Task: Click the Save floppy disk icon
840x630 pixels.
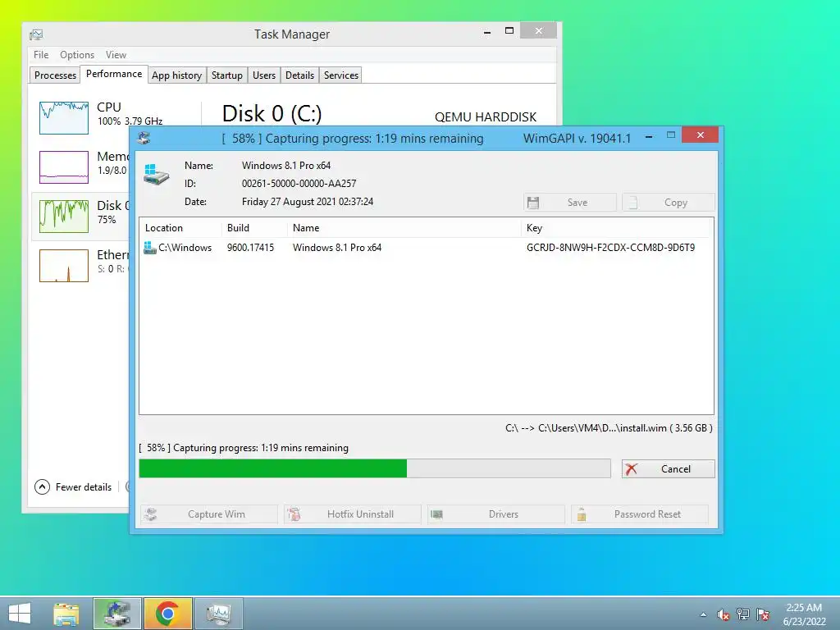Action: 533,203
